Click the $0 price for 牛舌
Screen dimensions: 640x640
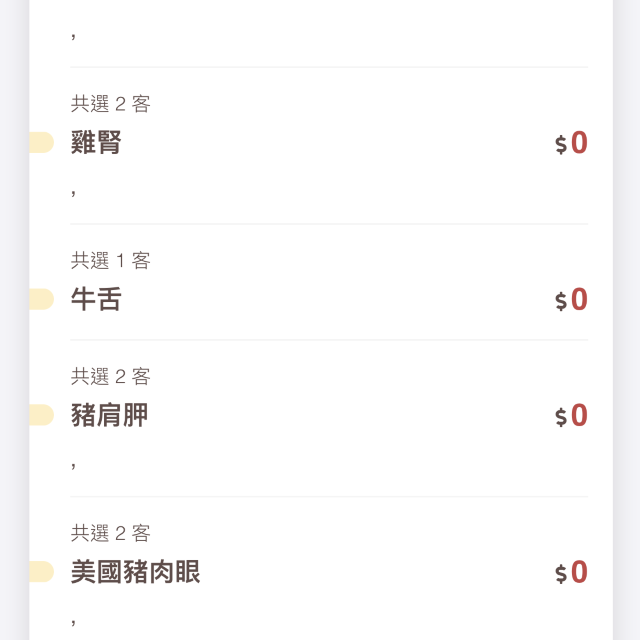tap(571, 299)
